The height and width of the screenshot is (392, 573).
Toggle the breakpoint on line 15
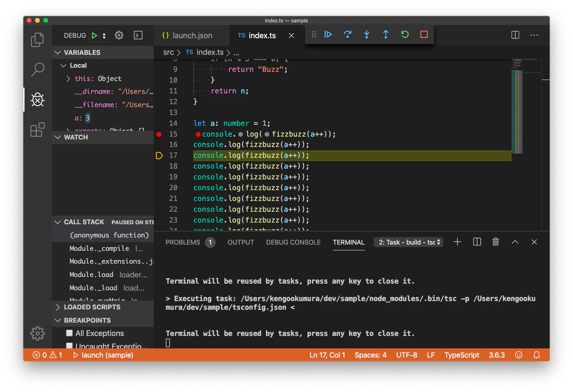pos(159,134)
